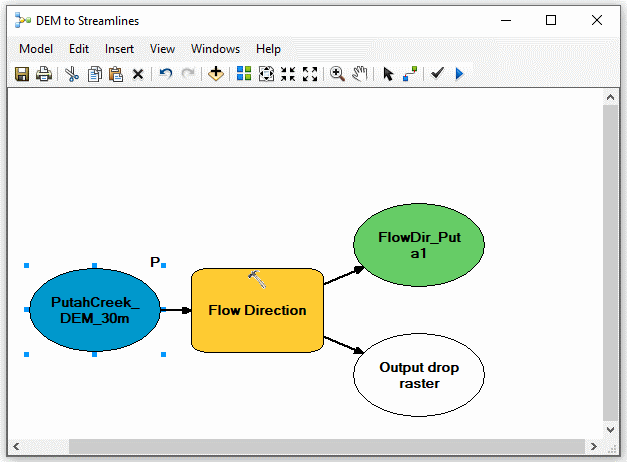This screenshot has height=462, width=627.
Task: Use the Fixed Zoom Out tool
Action: pos(310,74)
